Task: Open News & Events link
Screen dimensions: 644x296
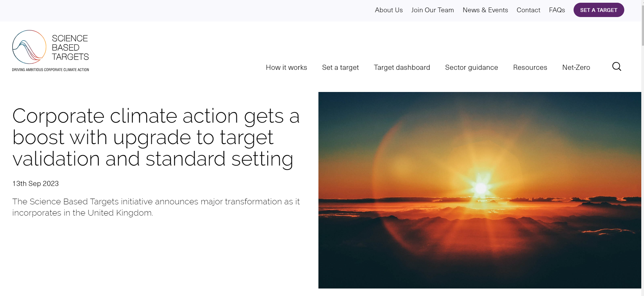Action: click(x=485, y=10)
